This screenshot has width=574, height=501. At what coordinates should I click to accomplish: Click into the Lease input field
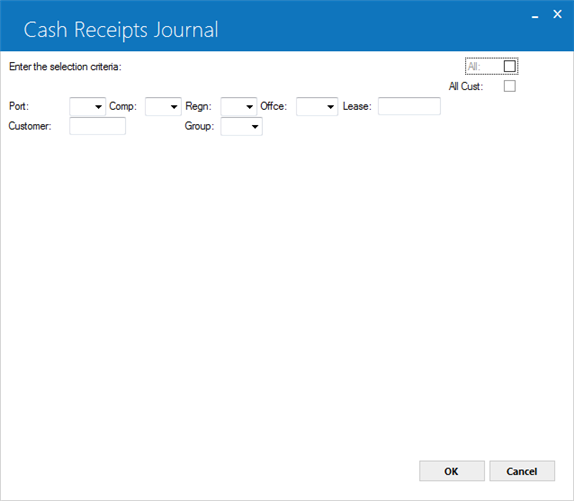409,106
